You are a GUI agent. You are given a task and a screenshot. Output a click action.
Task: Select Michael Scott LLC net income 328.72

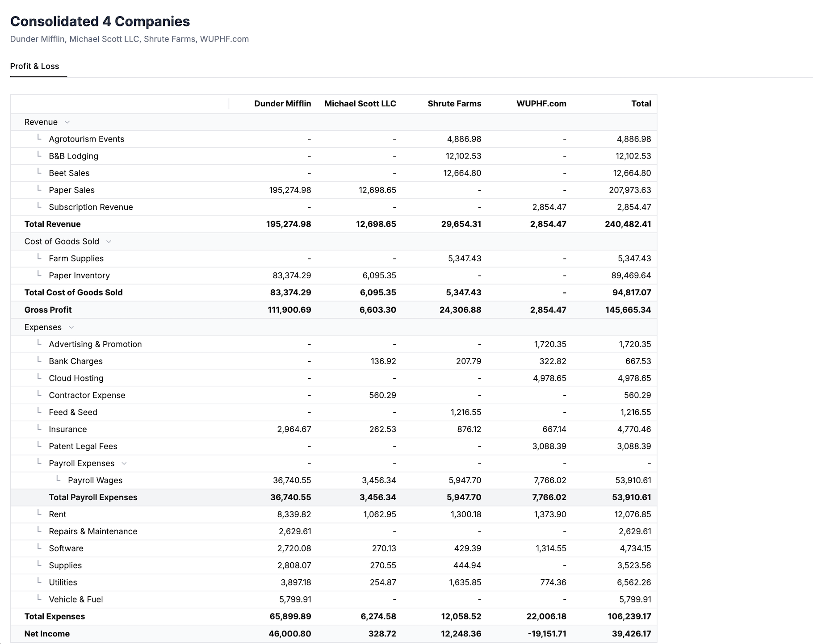(382, 634)
